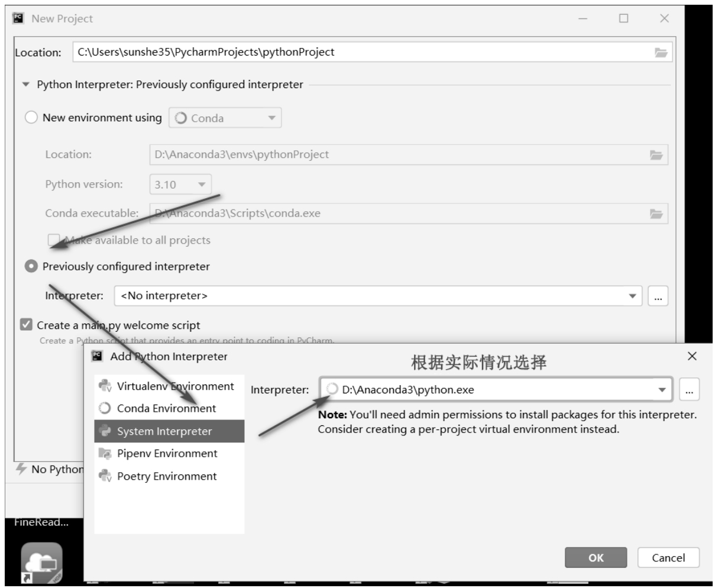Click the folder icon beside the envs\pythonProject location
Screen dimensions: 715x588
tap(656, 155)
